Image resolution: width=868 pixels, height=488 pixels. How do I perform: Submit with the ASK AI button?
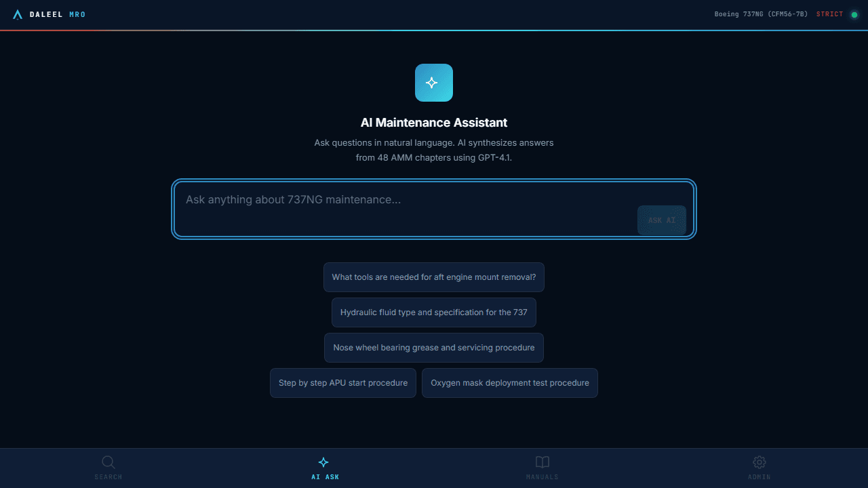tap(662, 220)
